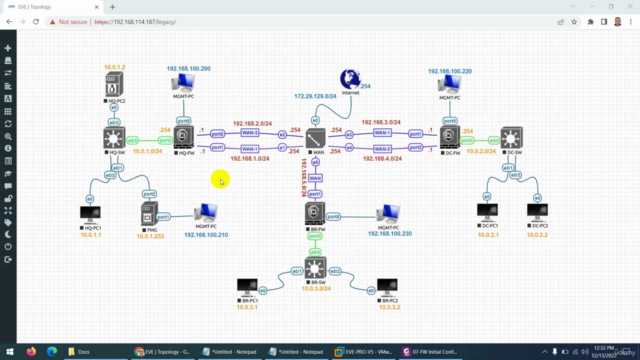Viewport: 640px width, 360px height.
Task: Select the DC-SW switch node
Action: [511, 138]
